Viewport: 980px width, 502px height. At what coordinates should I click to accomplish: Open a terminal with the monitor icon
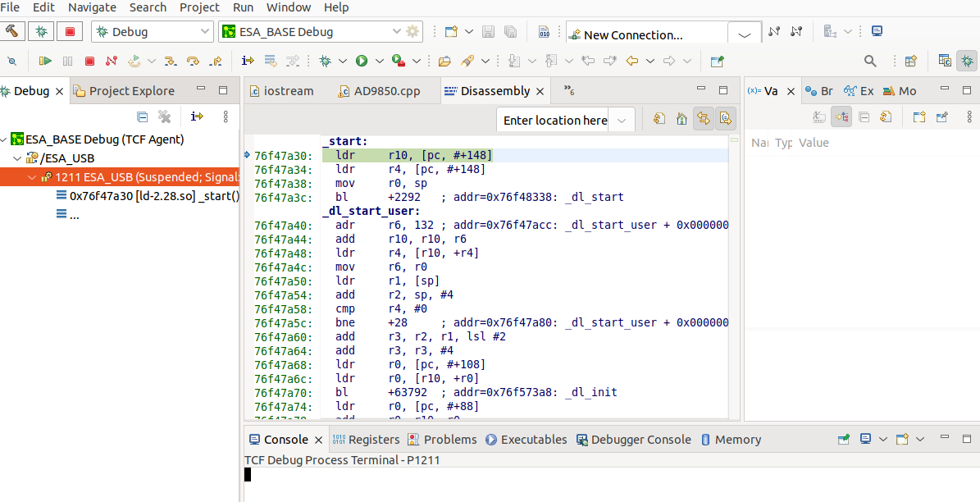click(877, 31)
